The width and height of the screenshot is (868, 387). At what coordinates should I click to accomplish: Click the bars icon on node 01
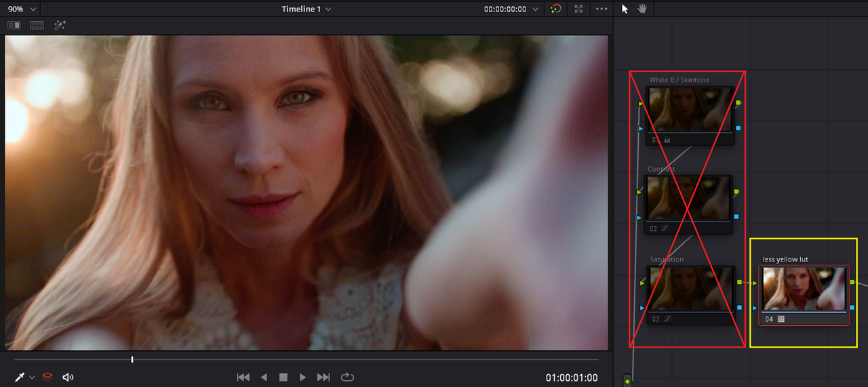click(x=667, y=141)
